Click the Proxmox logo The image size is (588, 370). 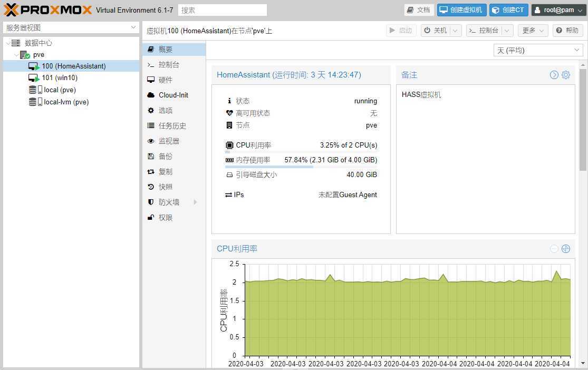tap(47, 9)
